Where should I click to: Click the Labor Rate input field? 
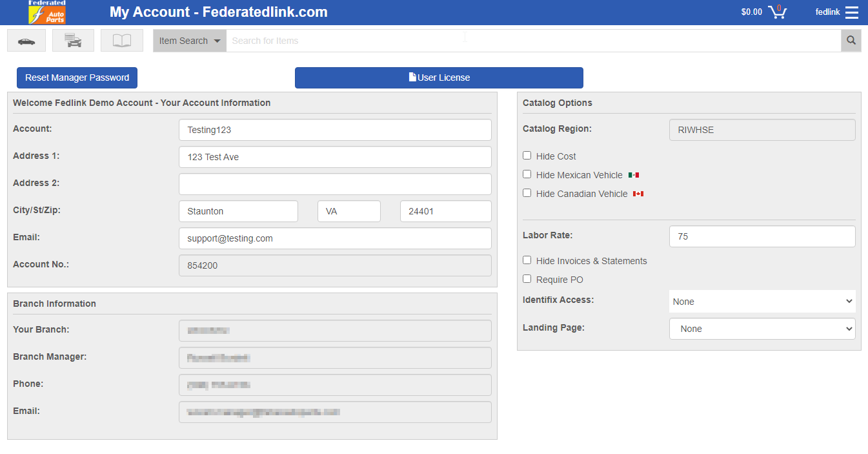coord(762,236)
